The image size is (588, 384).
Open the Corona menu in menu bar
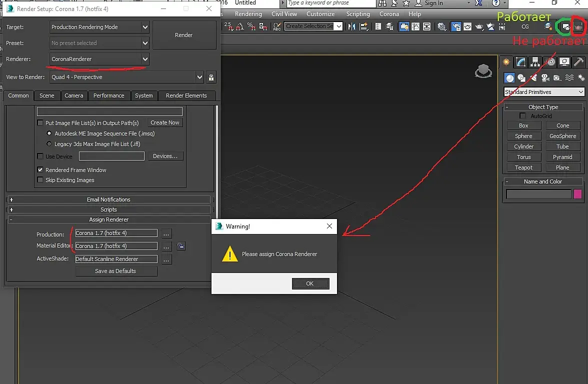pyautogui.click(x=389, y=14)
